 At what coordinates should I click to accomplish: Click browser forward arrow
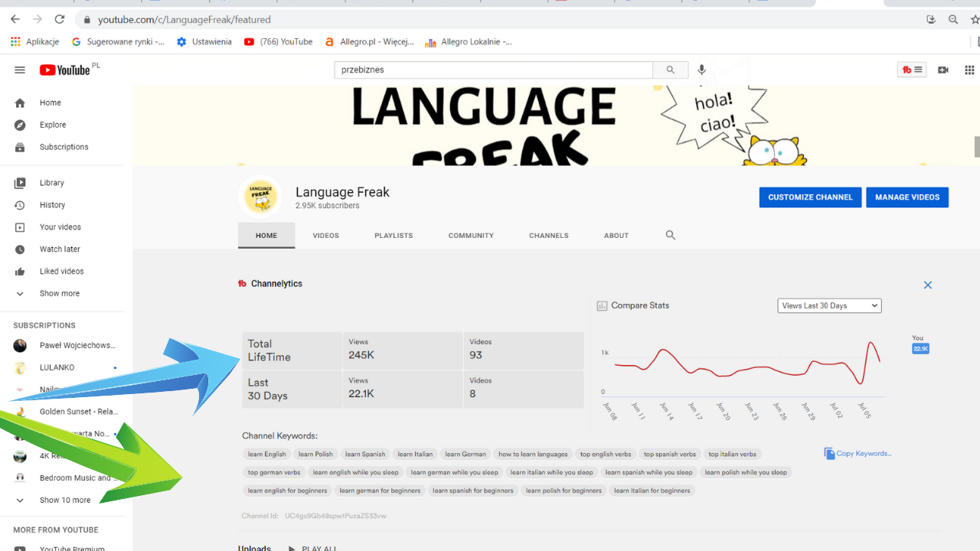38,19
